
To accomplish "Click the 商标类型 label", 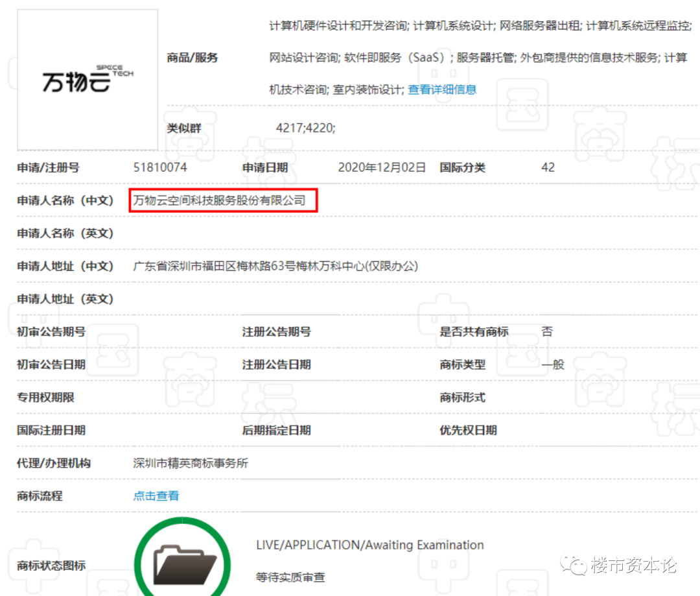I will [x=463, y=364].
